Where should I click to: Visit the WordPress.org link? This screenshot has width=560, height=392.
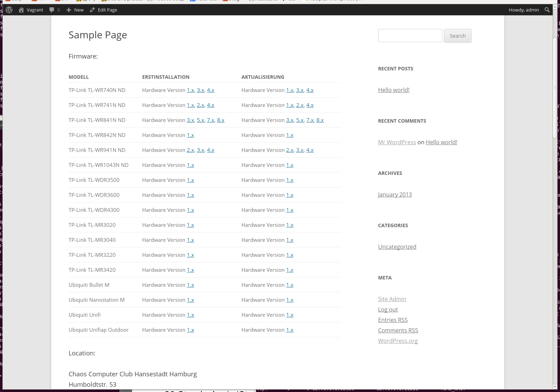(x=398, y=341)
